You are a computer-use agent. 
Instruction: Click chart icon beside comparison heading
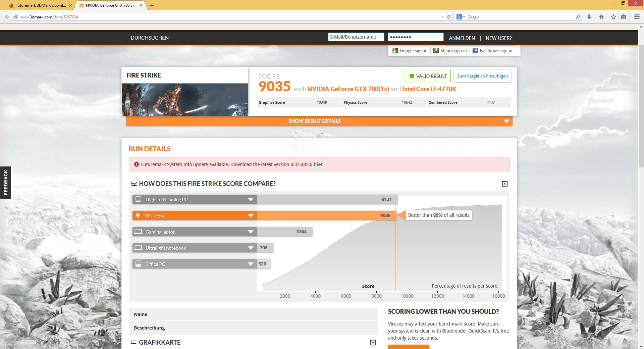click(x=134, y=184)
